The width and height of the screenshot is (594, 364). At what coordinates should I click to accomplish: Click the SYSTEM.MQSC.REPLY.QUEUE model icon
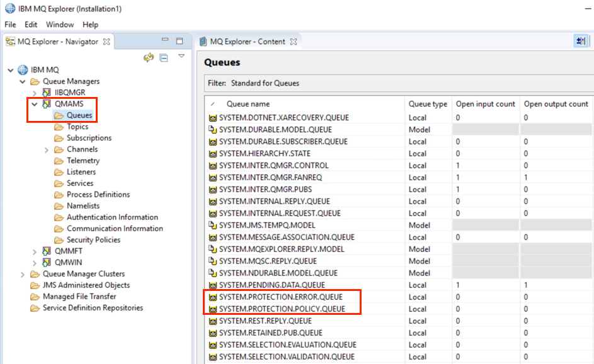[213, 261]
